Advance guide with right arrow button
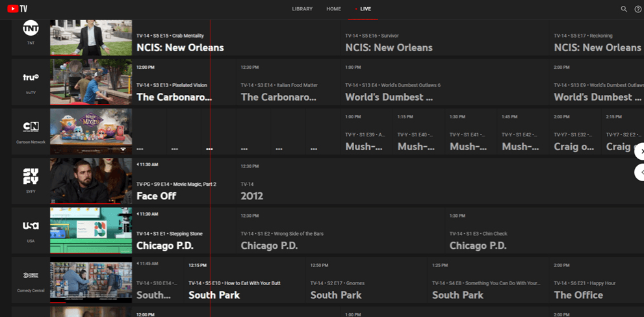644x317 pixels. pyautogui.click(x=640, y=151)
